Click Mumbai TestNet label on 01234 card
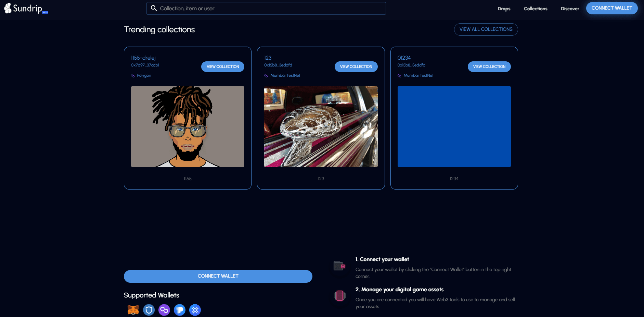This screenshot has width=644, height=317. [418, 75]
